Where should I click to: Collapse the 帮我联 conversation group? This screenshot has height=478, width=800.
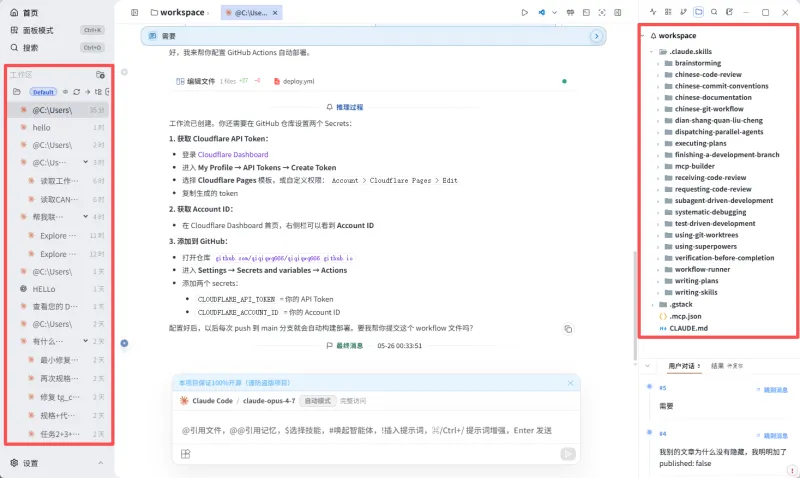tap(85, 217)
